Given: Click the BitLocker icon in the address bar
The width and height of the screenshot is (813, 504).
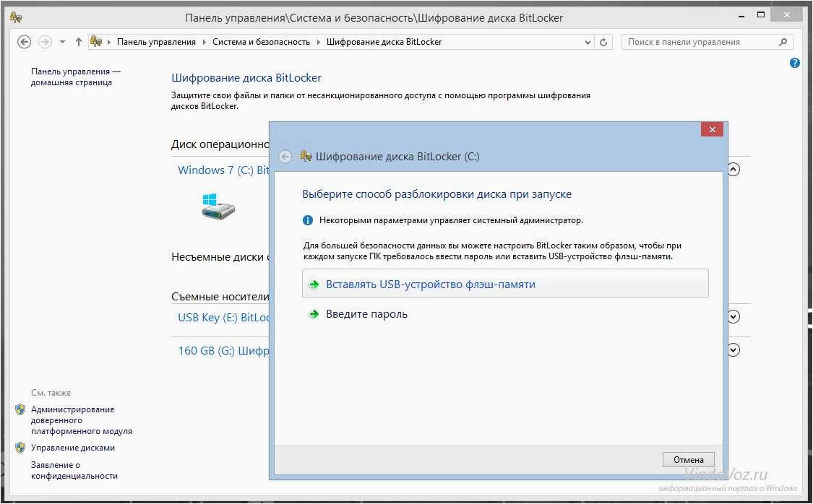Looking at the screenshot, I should (95, 41).
